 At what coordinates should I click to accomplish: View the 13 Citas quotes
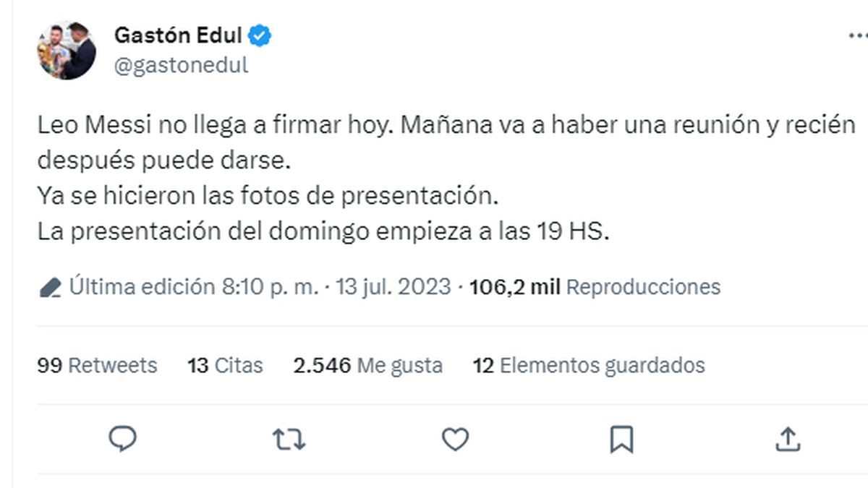pos(225,365)
